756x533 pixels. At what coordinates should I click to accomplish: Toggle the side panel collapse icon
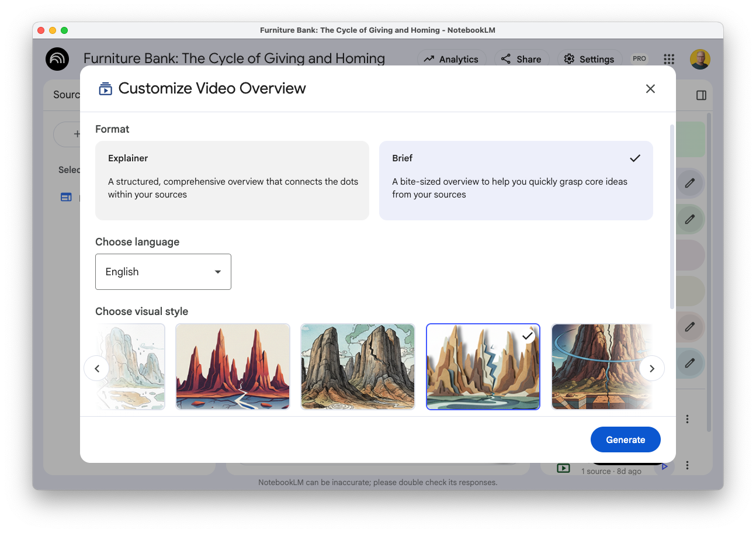click(701, 95)
